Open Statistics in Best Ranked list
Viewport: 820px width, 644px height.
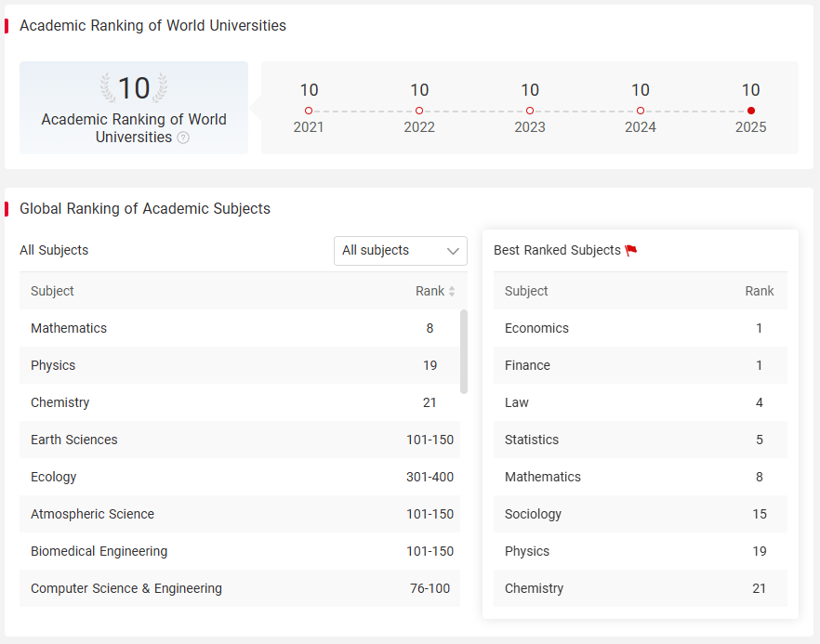point(640,440)
